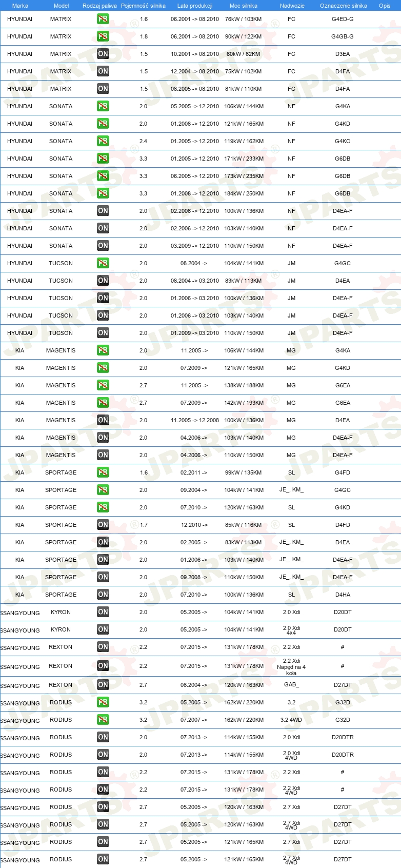Click ON diesel icon in Sonata 03.2009 row
Viewport: 401px width, 868px height.
coord(103,246)
